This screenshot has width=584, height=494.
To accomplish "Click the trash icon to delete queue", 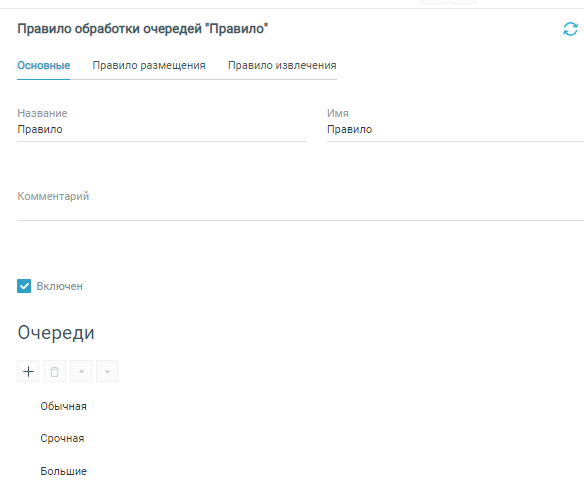I will click(x=55, y=371).
